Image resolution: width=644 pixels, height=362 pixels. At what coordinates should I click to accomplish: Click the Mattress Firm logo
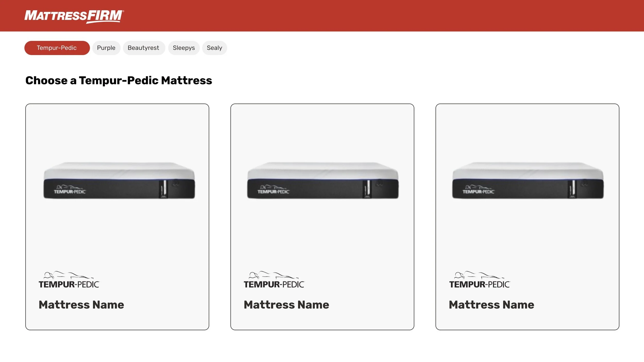point(74,16)
